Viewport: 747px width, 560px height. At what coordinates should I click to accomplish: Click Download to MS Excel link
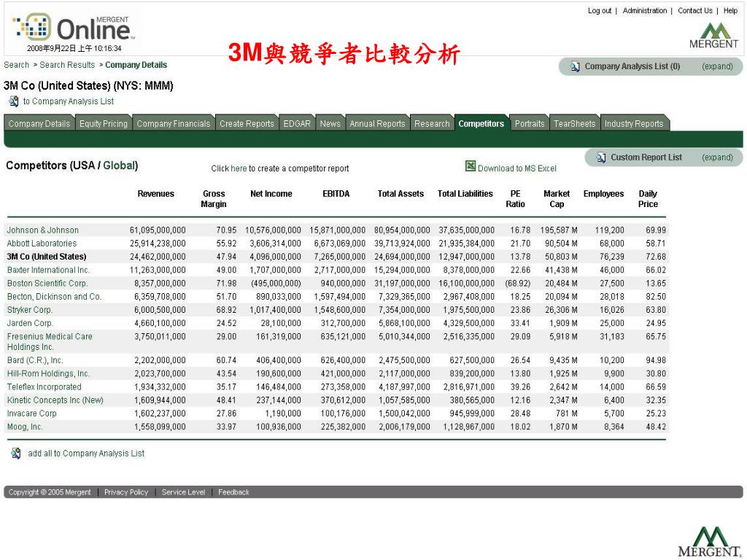tap(517, 168)
